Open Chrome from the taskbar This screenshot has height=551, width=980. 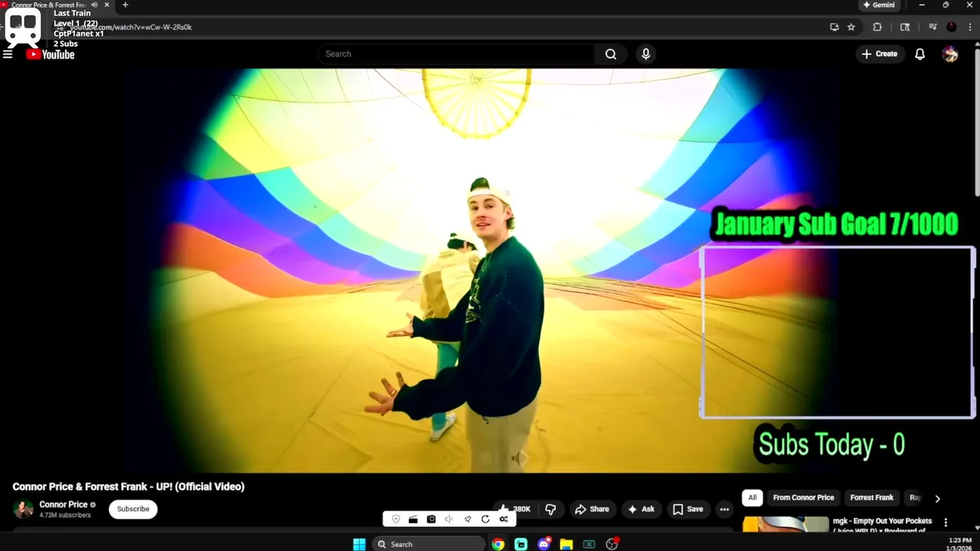[498, 544]
